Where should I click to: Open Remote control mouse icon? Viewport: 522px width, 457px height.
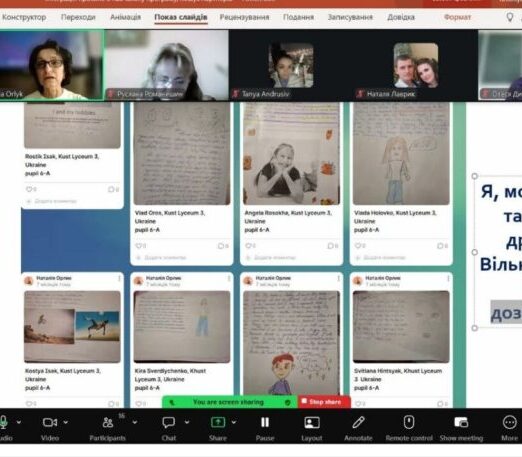[x=409, y=422]
